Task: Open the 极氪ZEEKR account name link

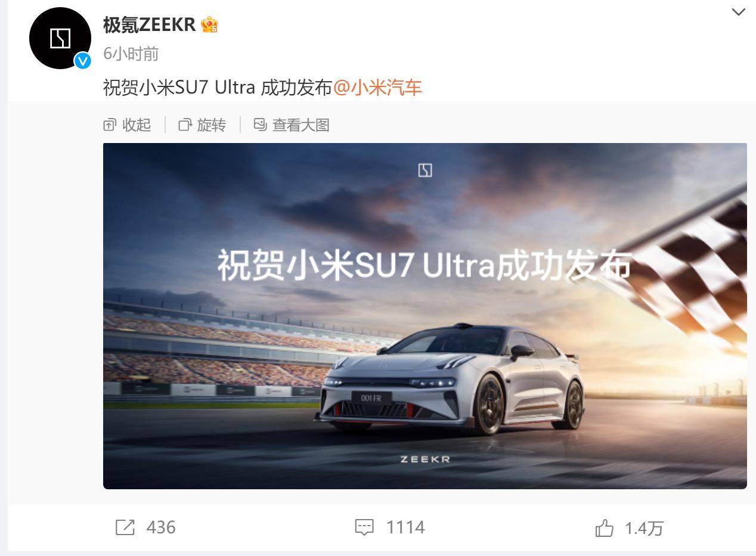Action: [x=149, y=24]
